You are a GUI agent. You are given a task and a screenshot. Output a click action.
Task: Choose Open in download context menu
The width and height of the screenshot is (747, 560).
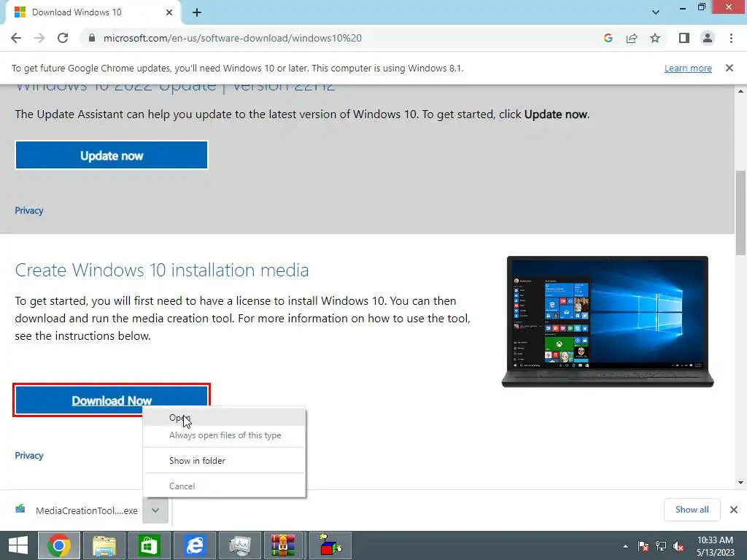click(224, 418)
